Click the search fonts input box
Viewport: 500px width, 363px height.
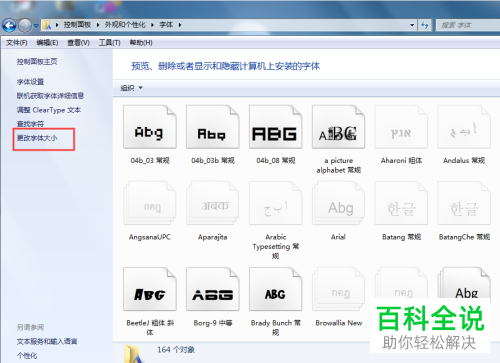tap(468, 25)
